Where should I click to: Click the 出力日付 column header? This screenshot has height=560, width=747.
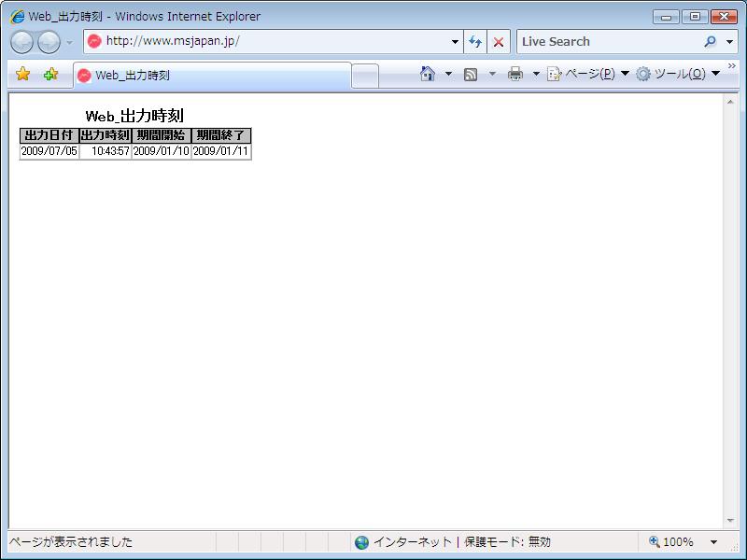point(49,135)
